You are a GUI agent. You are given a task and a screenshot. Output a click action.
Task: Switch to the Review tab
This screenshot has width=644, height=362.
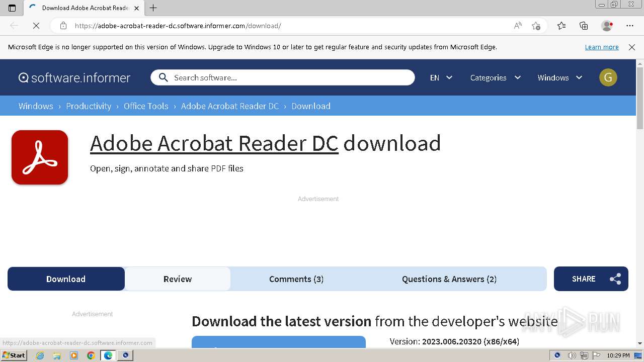pos(178,279)
